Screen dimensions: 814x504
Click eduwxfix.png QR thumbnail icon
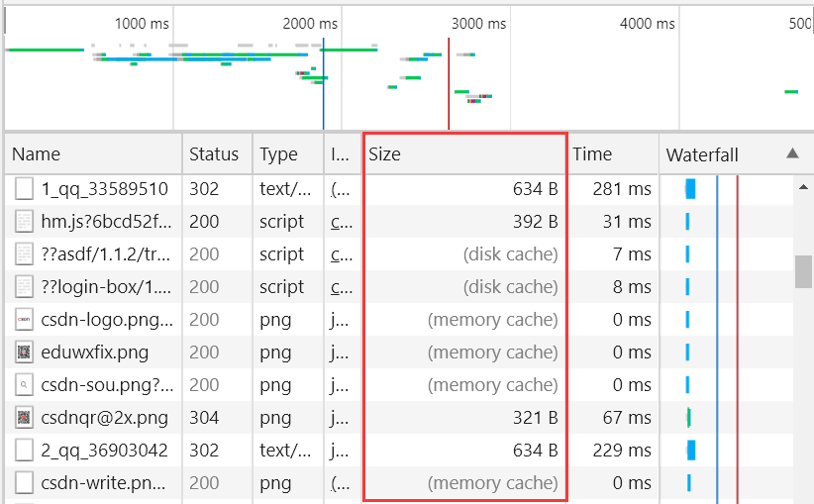click(x=24, y=353)
